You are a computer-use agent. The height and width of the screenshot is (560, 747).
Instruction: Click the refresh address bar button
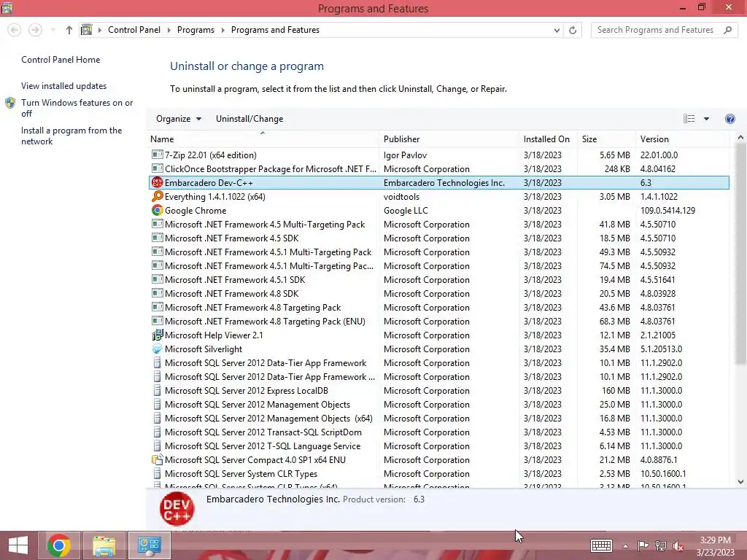coord(573,30)
